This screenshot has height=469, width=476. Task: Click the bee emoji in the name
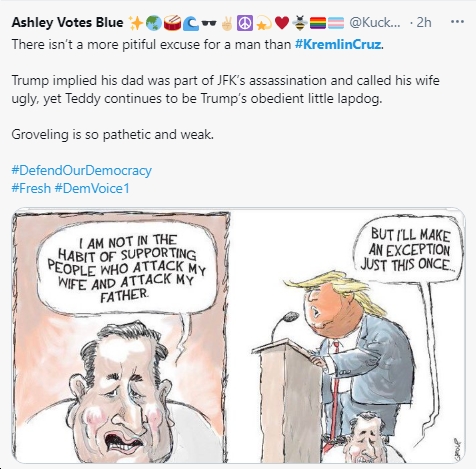[x=300, y=23]
